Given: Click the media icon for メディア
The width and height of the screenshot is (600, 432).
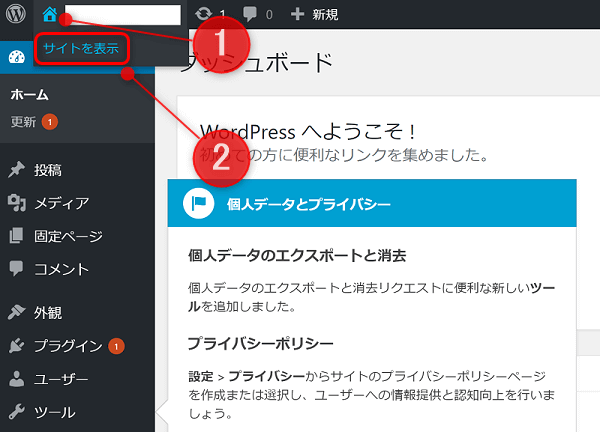Looking at the screenshot, I should point(17,203).
